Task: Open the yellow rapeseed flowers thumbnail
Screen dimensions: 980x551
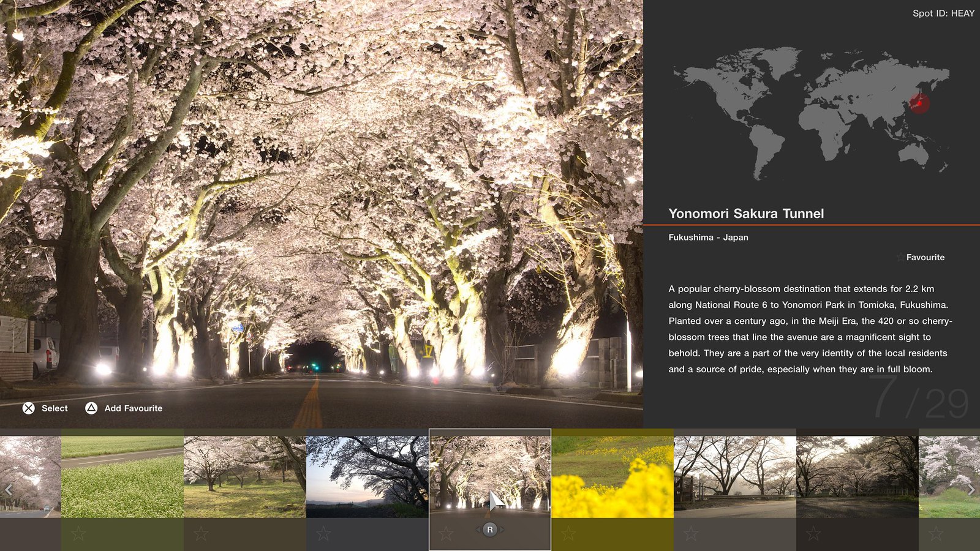Action: [x=612, y=478]
